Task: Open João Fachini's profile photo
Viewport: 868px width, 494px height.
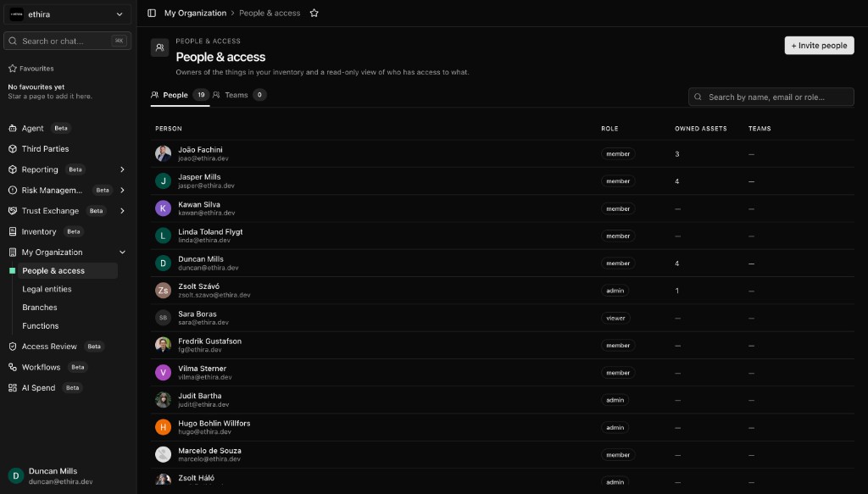Action: (x=163, y=153)
